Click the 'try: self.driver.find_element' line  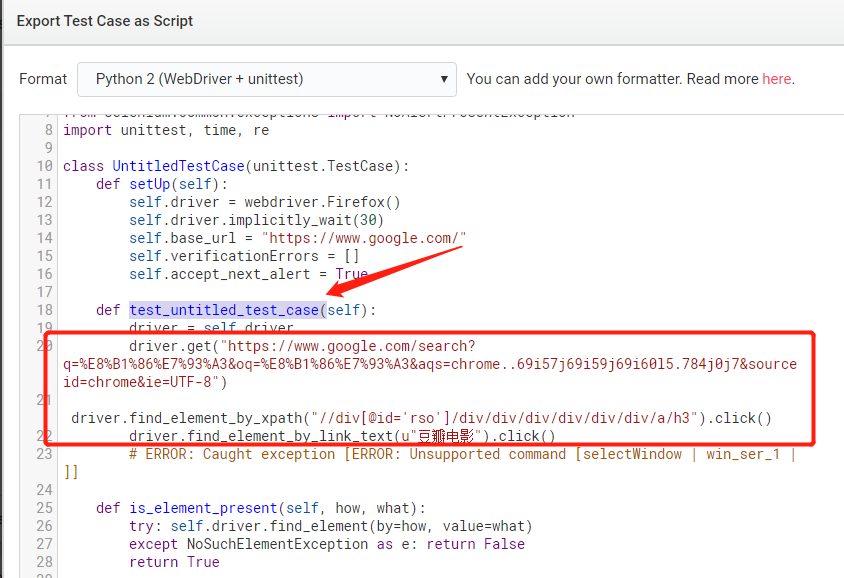pos(330,526)
